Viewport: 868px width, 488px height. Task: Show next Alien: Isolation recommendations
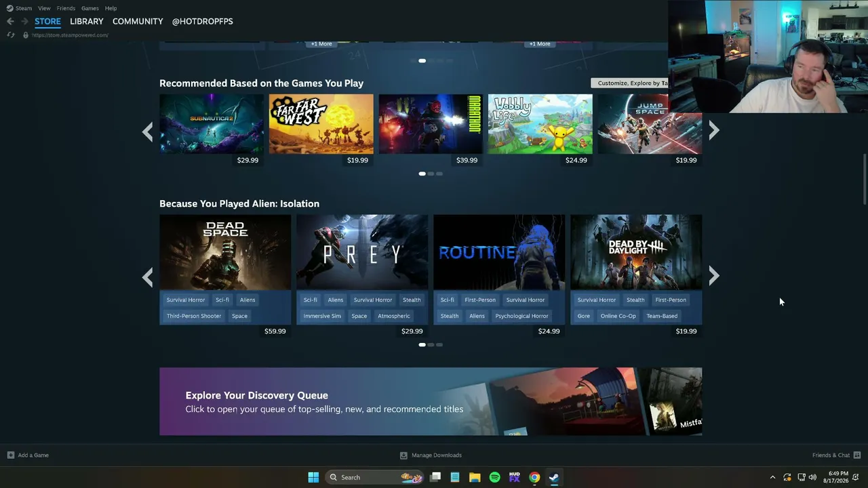click(x=714, y=276)
